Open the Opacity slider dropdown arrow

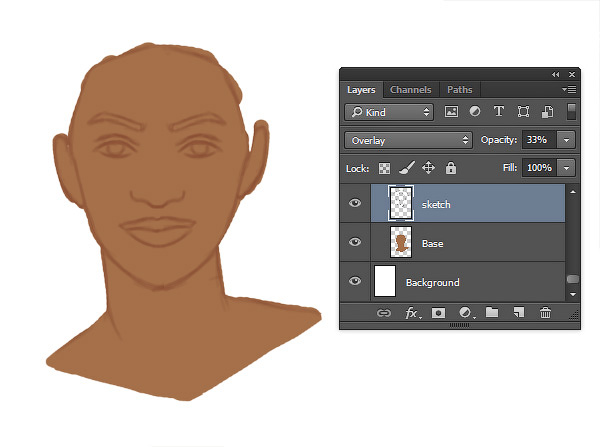tap(566, 140)
